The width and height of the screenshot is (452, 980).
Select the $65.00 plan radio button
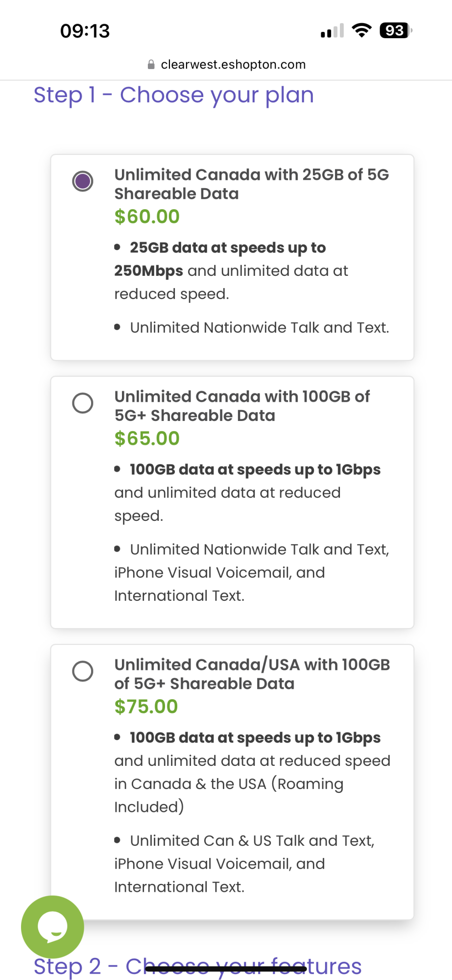tap(83, 403)
